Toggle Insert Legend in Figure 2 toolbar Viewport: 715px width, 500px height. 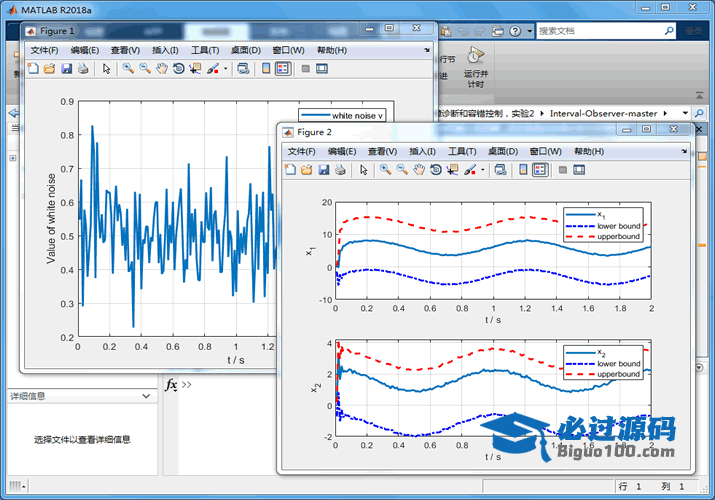point(540,170)
